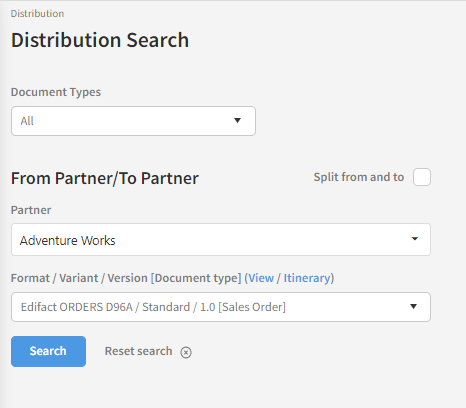Click the Distribution Search page heading
The width and height of the screenshot is (466, 408).
pyautogui.click(x=100, y=40)
